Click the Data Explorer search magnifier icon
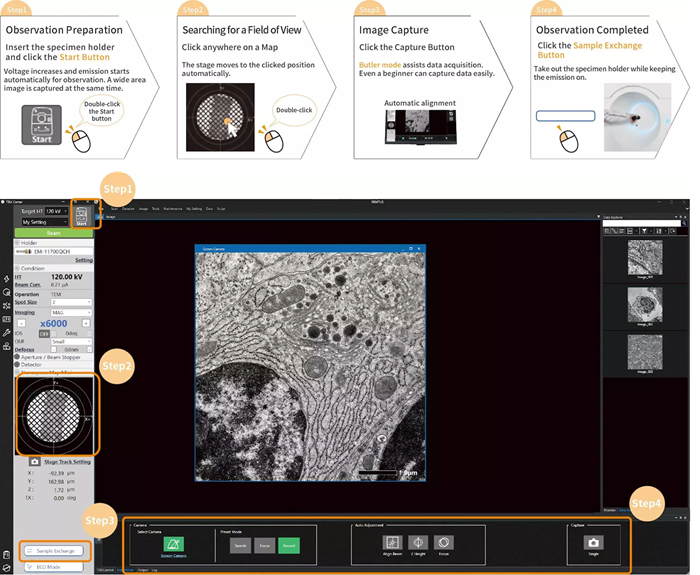 [684, 223]
